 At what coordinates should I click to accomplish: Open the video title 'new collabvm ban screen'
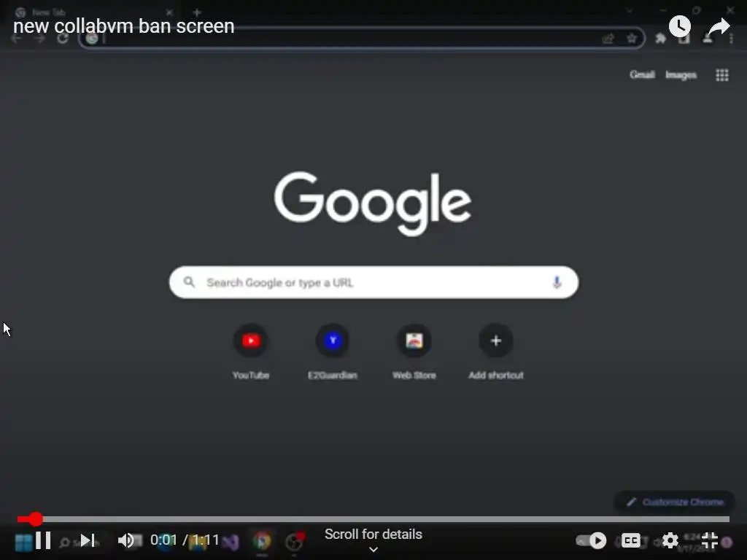(124, 26)
